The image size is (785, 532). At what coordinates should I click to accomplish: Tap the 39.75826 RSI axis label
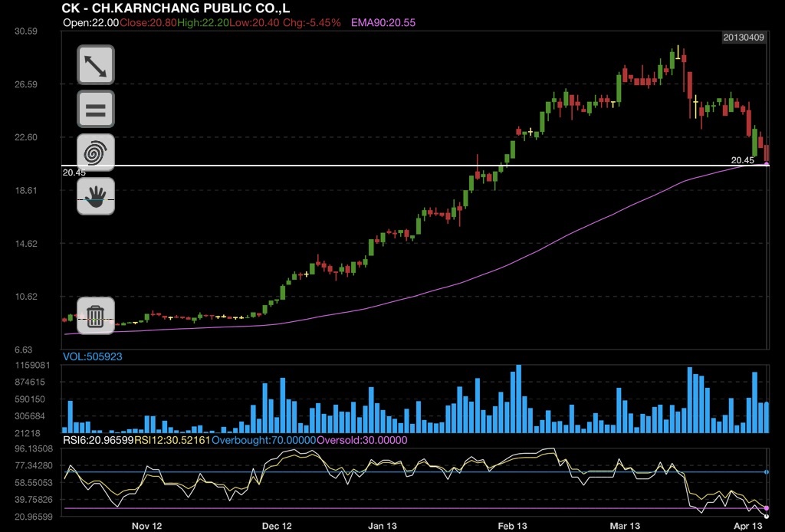click(34, 500)
